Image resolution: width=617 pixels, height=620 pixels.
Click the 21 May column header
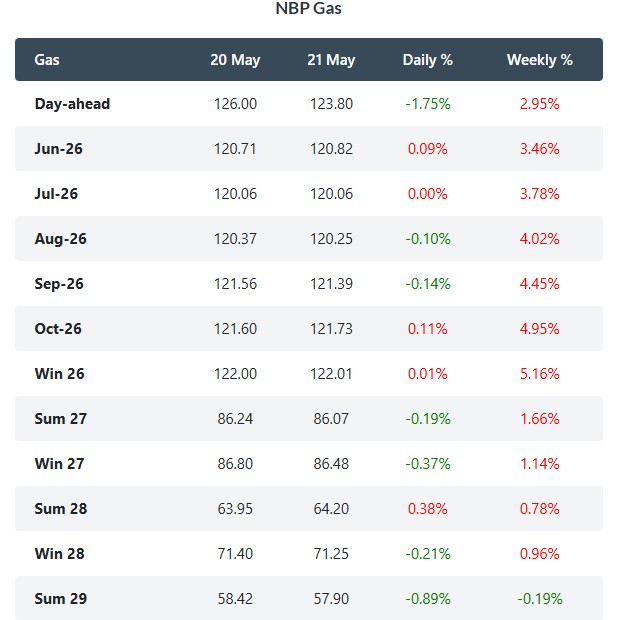[x=331, y=60]
